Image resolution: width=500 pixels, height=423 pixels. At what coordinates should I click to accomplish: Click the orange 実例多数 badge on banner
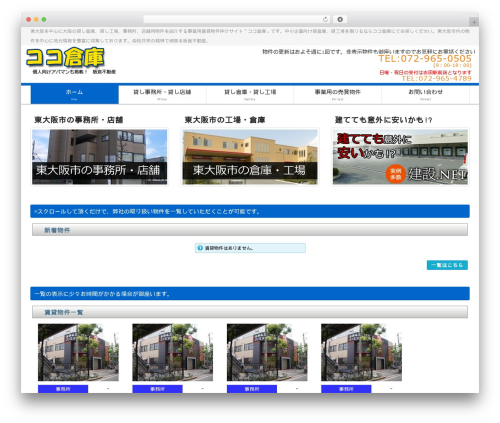click(395, 174)
